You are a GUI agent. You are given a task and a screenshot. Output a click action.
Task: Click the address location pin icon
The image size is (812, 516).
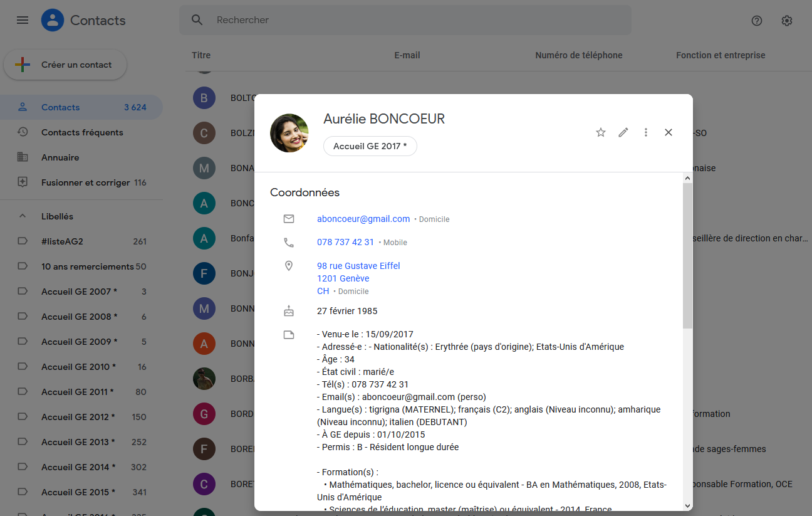(x=289, y=266)
